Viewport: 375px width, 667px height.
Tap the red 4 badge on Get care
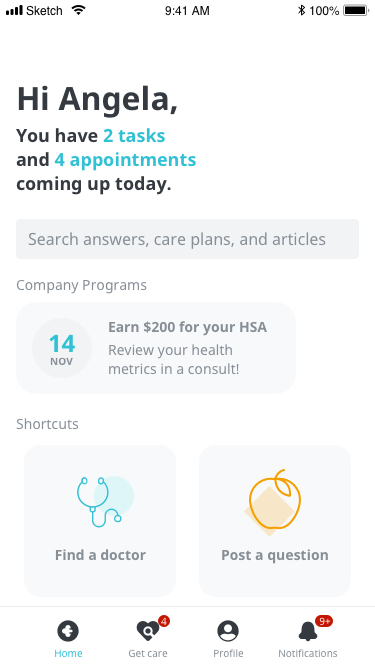(x=164, y=621)
